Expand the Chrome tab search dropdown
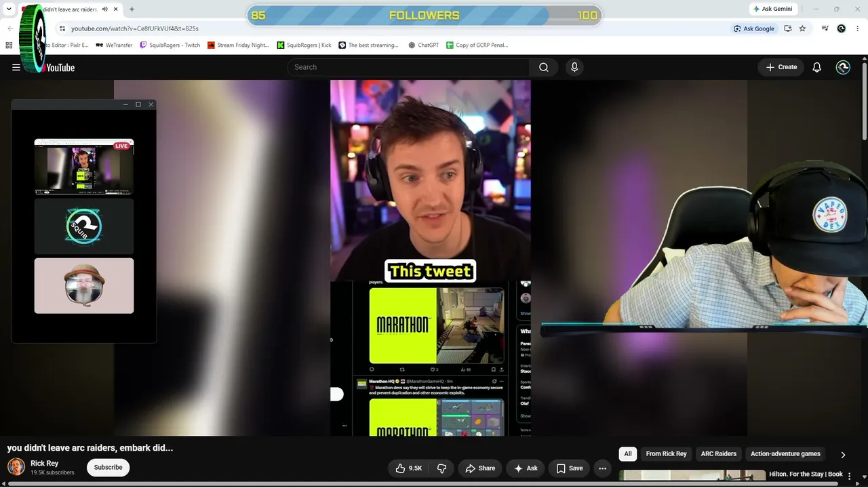Viewport: 868px width, 488px height. click(9, 9)
